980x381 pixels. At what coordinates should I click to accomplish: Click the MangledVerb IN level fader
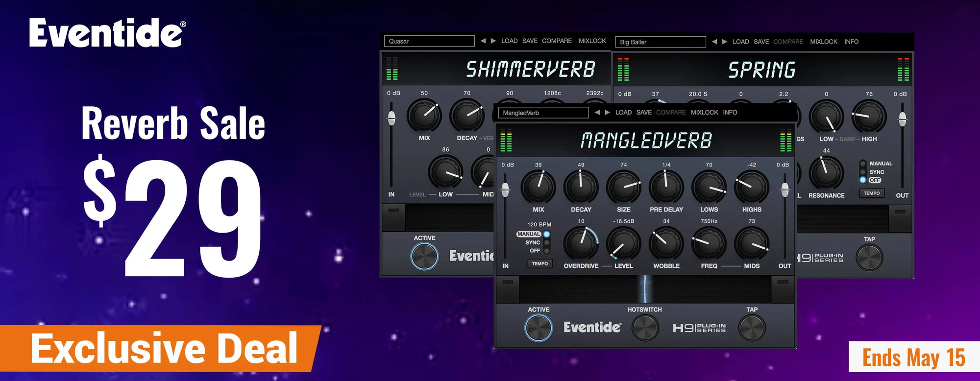pyautogui.click(x=505, y=190)
